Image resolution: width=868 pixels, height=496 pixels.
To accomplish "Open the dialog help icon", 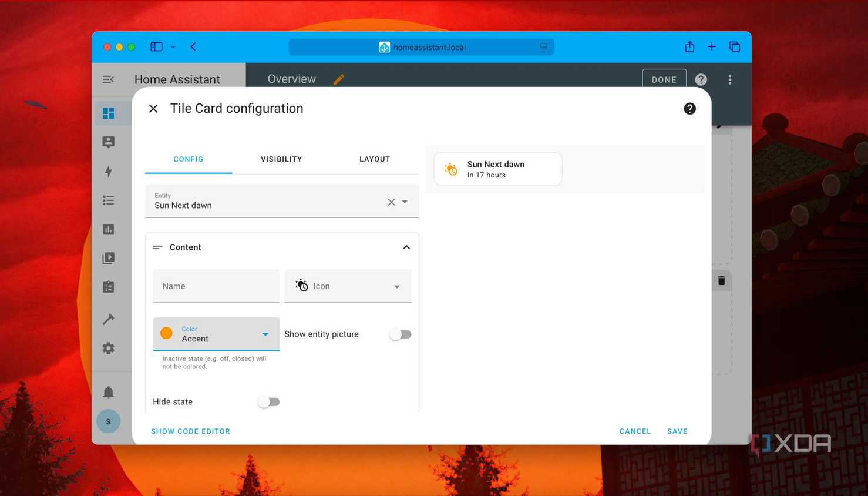I will 690,109.
